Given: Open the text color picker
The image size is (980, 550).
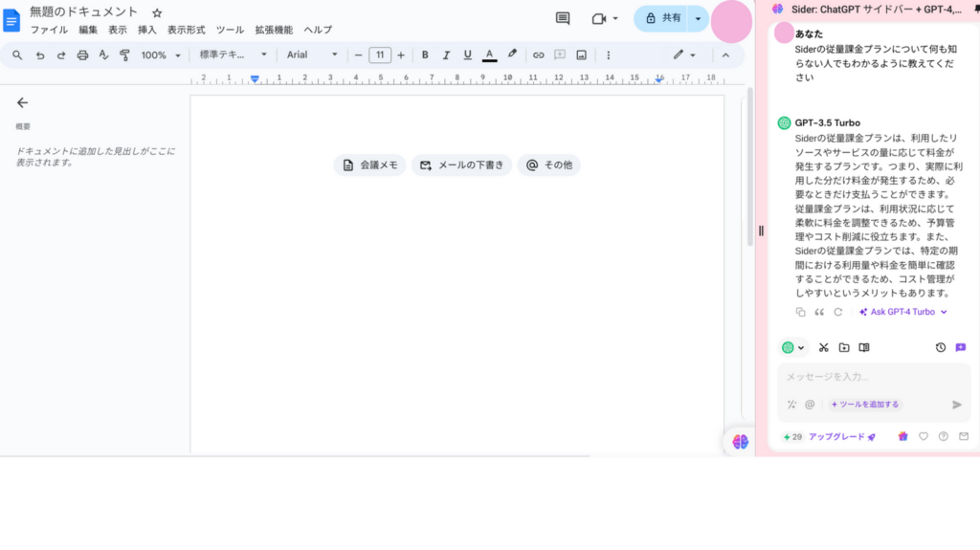Looking at the screenshot, I should [489, 55].
